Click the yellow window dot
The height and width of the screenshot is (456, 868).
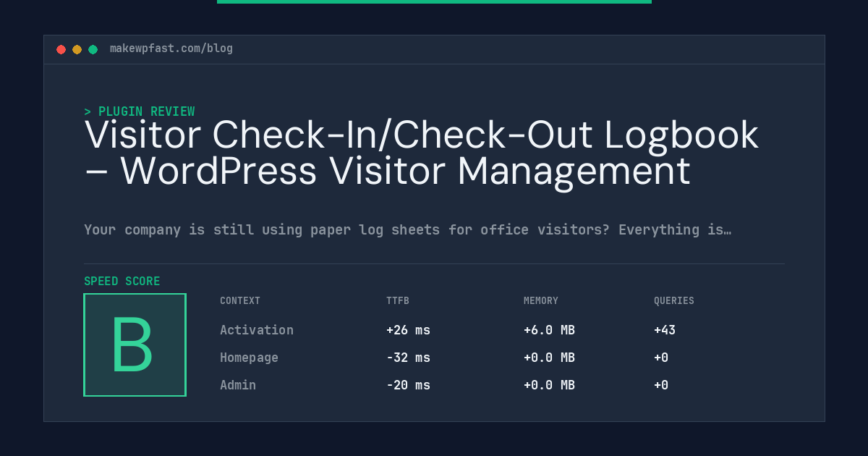77,49
